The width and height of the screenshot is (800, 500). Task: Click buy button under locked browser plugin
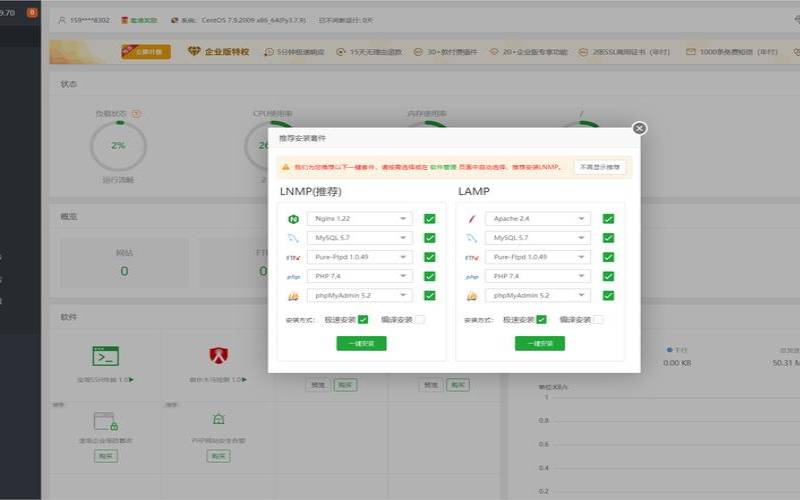[x=106, y=456]
